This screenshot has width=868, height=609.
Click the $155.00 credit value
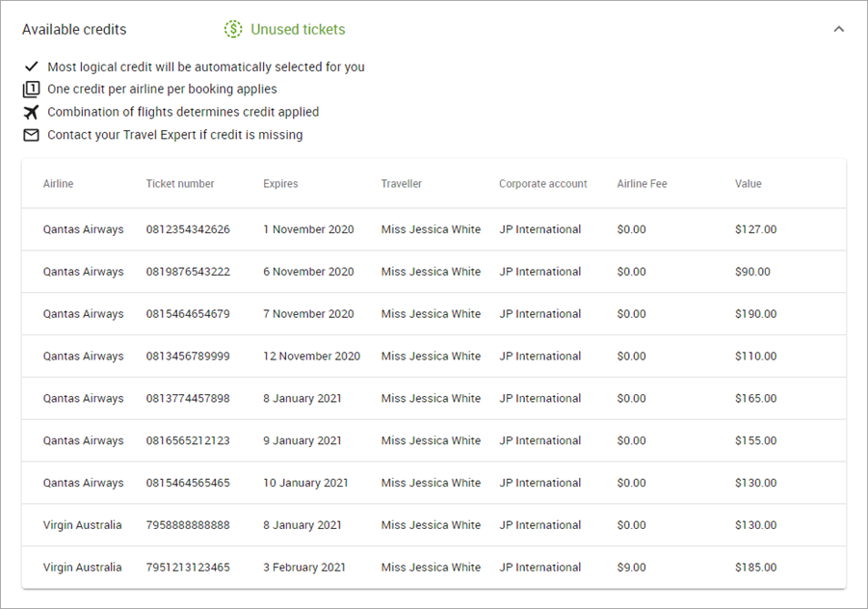coord(755,440)
